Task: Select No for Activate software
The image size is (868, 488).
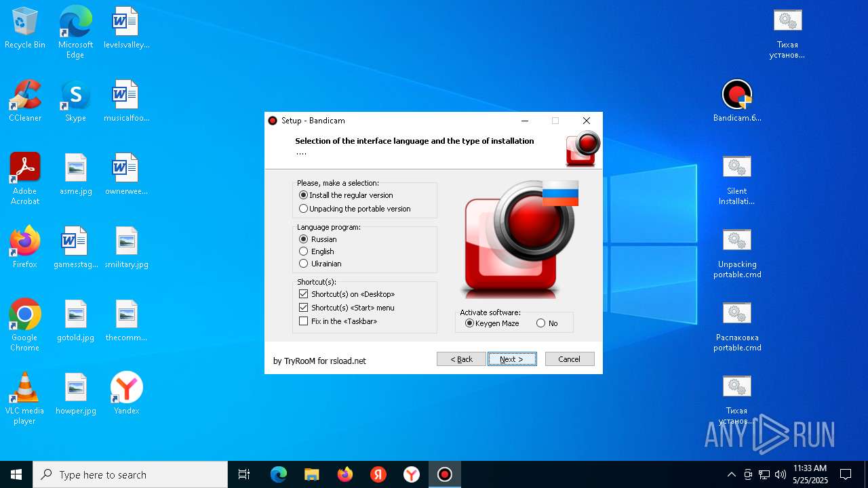Action: tap(547, 323)
